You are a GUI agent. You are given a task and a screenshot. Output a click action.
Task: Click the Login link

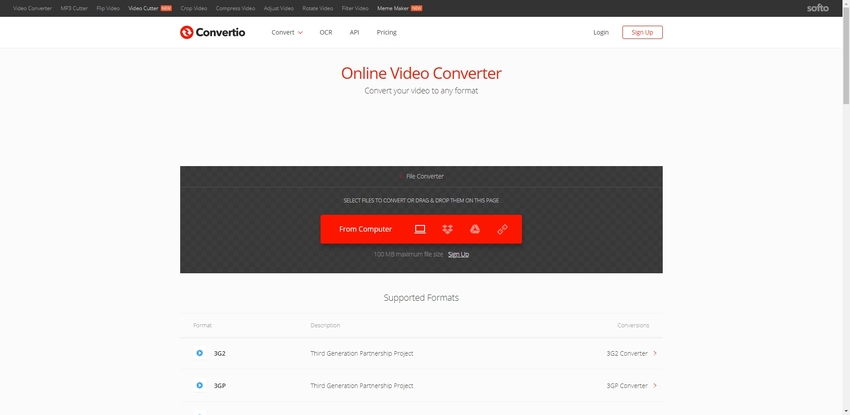click(600, 32)
